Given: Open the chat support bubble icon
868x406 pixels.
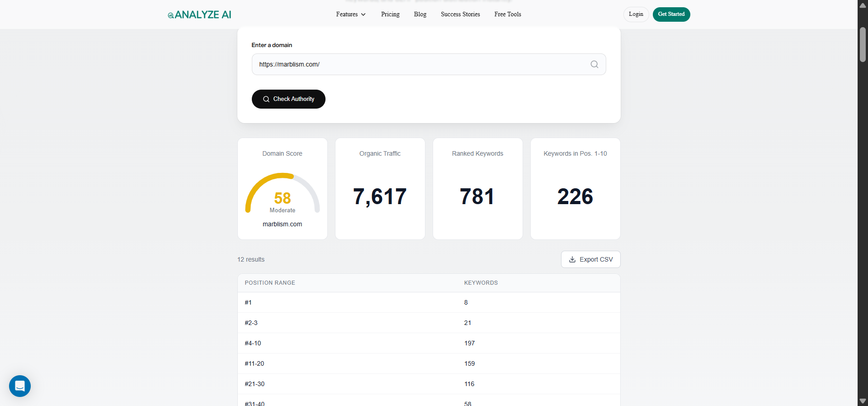Looking at the screenshot, I should pyautogui.click(x=20, y=386).
